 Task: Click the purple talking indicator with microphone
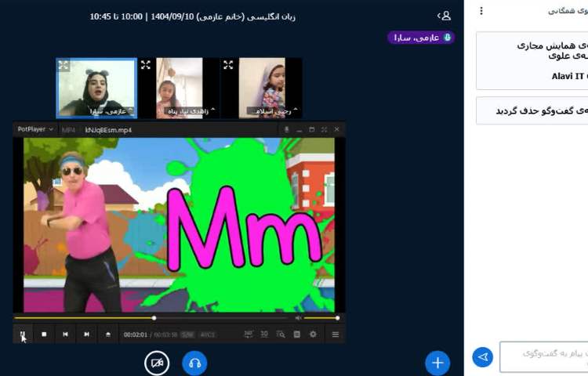coord(421,38)
